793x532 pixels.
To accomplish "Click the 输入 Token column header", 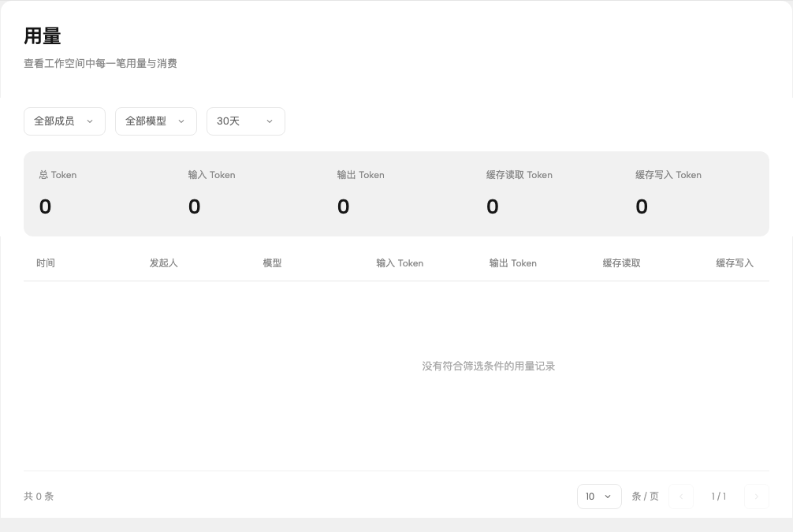I will click(400, 263).
